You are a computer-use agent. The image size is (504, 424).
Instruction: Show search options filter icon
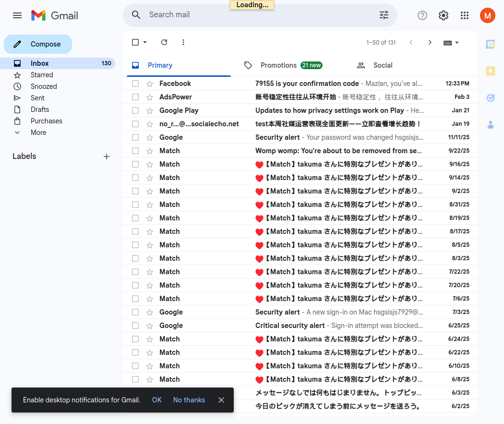point(384,15)
